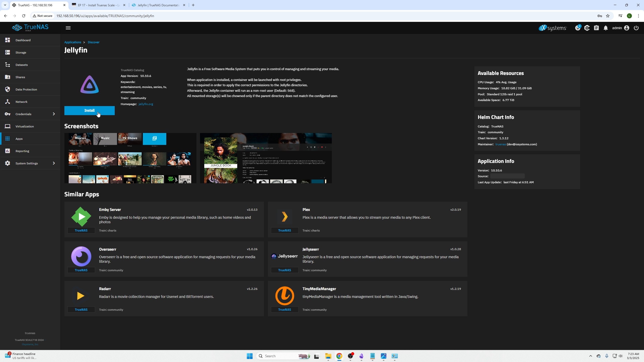Image resolution: width=644 pixels, height=362 pixels.
Task: Click the Train: charts text under Emby Server
Action: tap(108, 231)
